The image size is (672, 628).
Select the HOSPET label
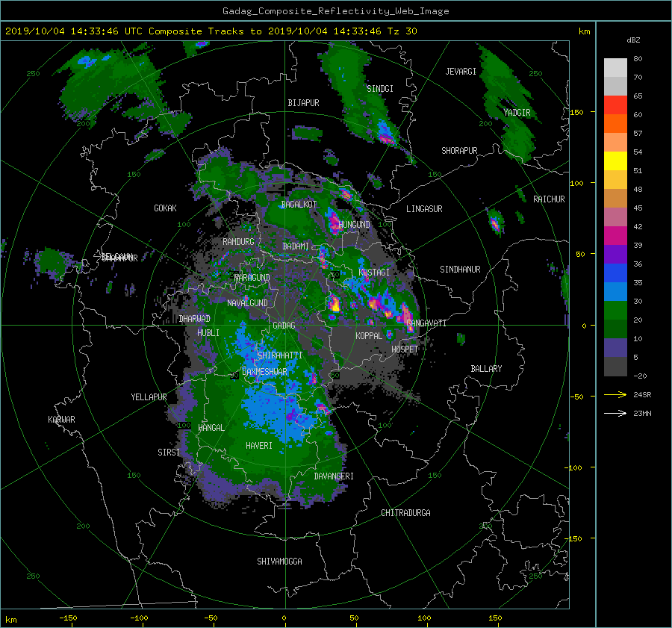405,349
